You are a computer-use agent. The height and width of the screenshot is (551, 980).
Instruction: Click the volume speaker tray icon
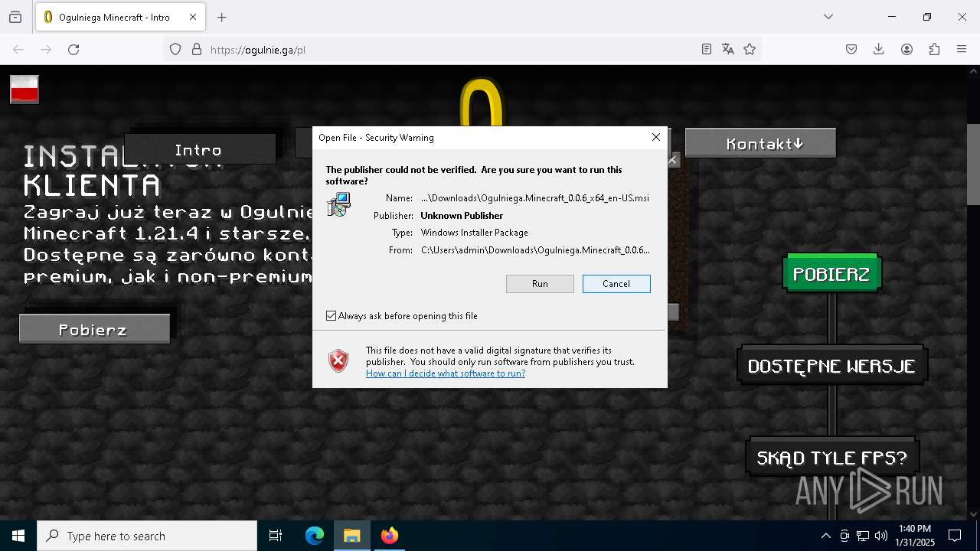[881, 536]
